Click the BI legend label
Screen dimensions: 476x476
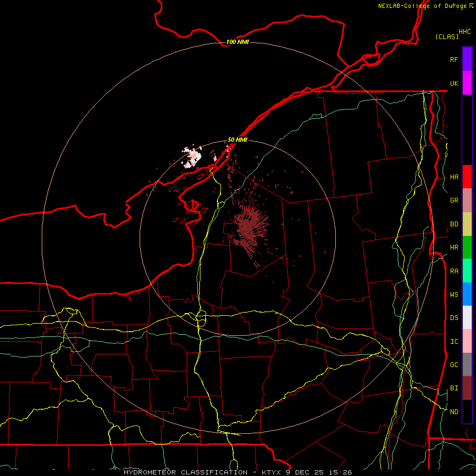tap(454, 388)
